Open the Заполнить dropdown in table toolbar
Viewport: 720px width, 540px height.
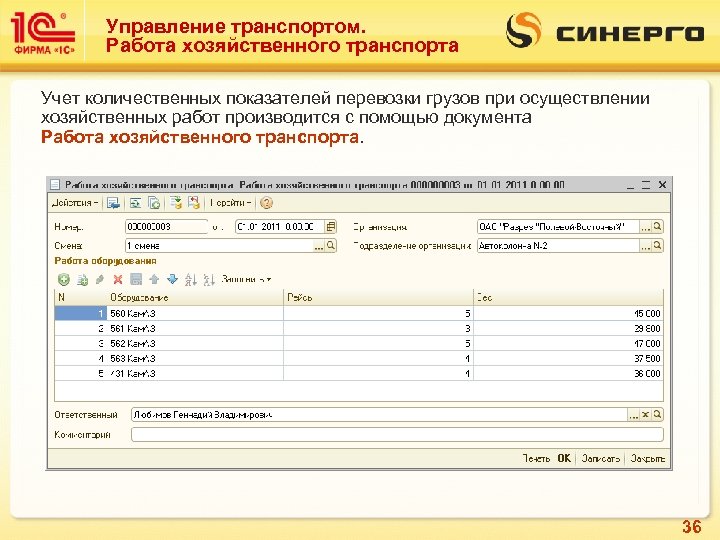246,279
